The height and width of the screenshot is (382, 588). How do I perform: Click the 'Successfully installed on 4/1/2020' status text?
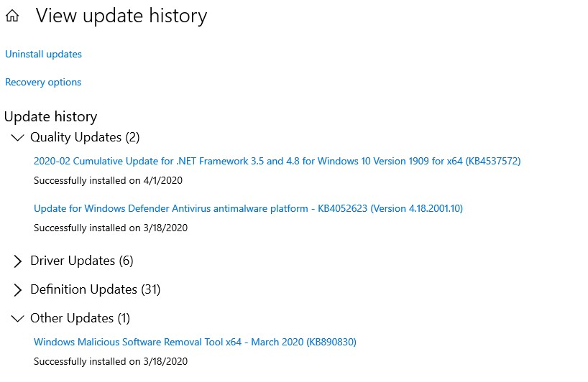pos(111,180)
